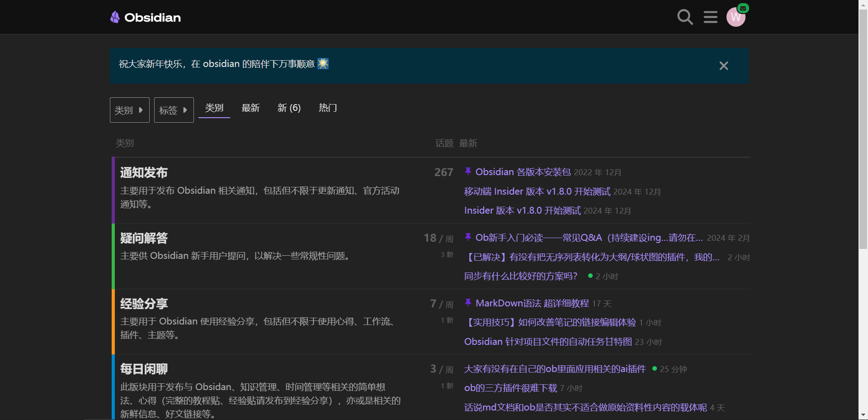Open topic Insider 版本 v1.8.0 开始测试
The image size is (868, 420).
pos(522,210)
